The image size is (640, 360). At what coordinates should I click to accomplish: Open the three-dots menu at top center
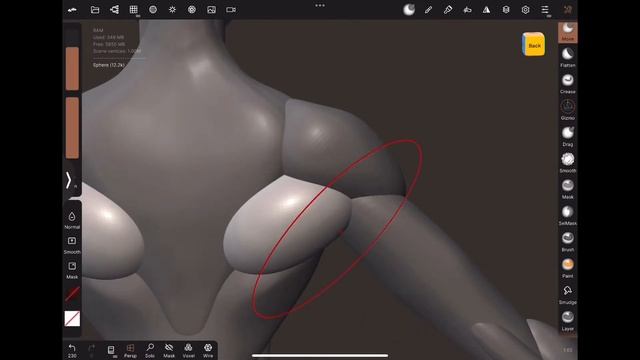(x=320, y=5)
